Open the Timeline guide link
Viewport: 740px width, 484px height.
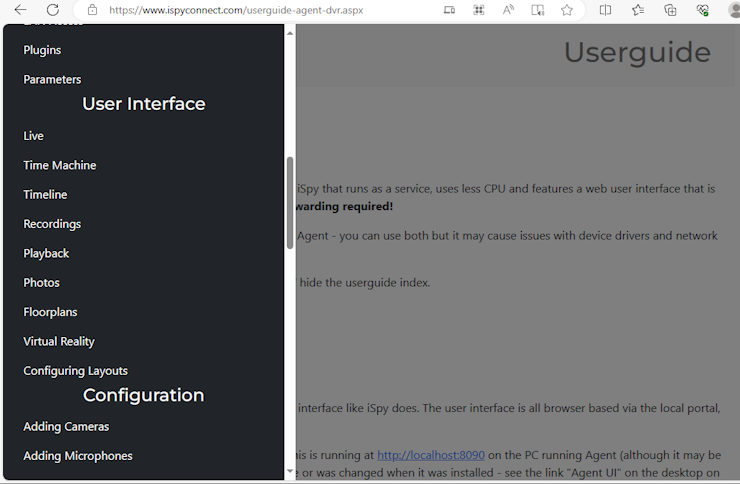pyautogui.click(x=45, y=194)
